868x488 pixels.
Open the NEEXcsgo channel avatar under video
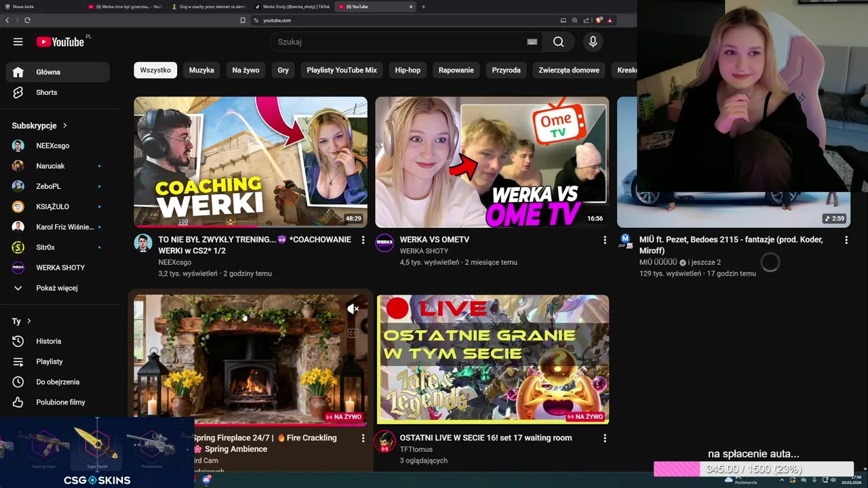click(143, 243)
